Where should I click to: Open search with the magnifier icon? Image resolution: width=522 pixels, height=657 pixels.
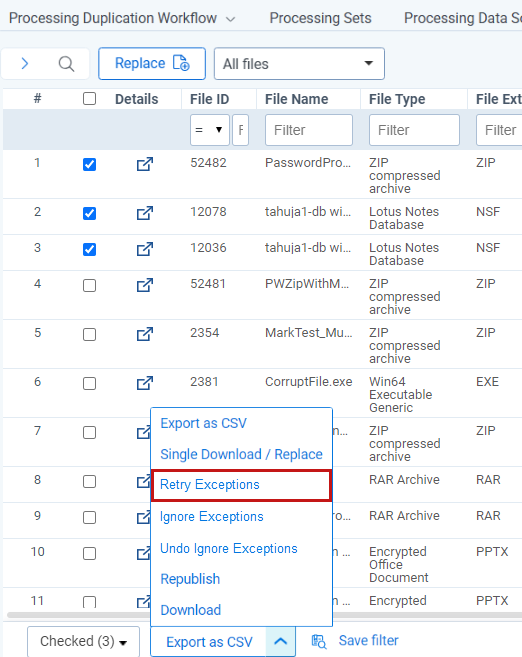[x=66, y=64]
